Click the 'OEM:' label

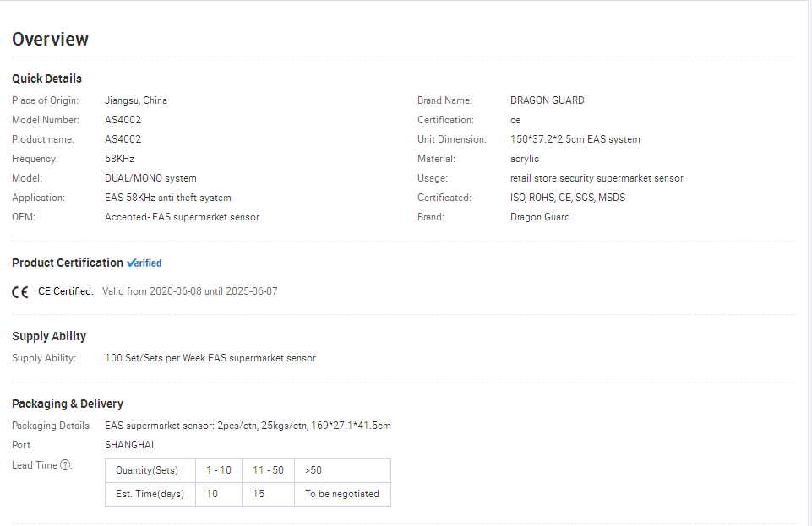(24, 217)
